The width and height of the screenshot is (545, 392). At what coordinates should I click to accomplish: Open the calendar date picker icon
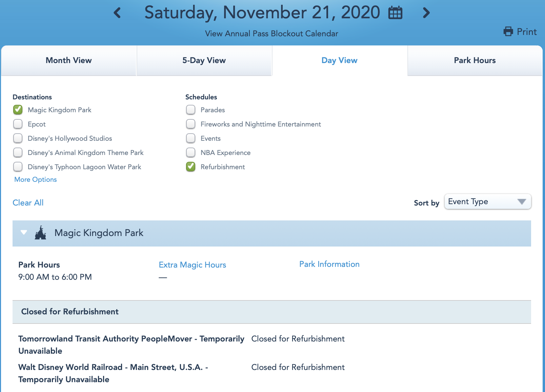point(395,13)
